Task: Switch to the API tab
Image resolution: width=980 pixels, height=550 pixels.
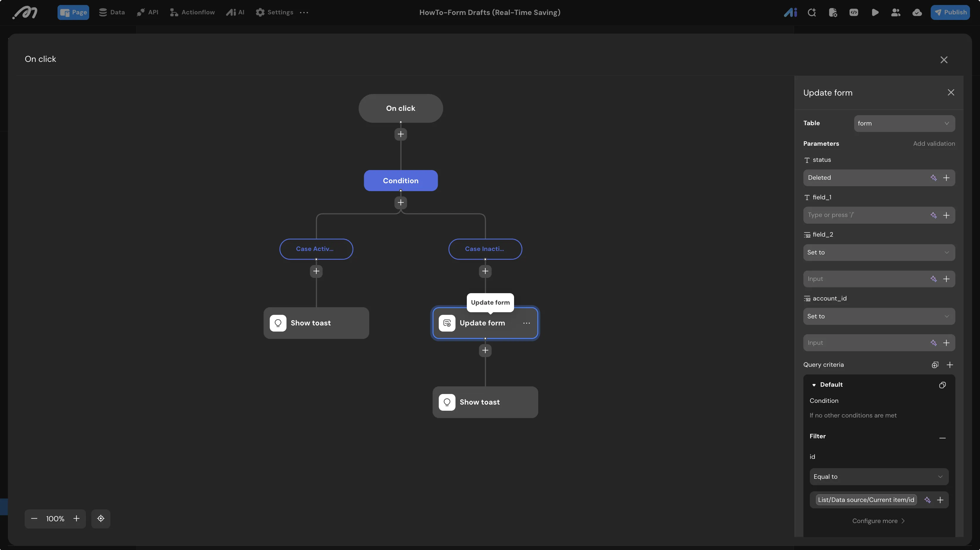Action: pyautogui.click(x=148, y=13)
